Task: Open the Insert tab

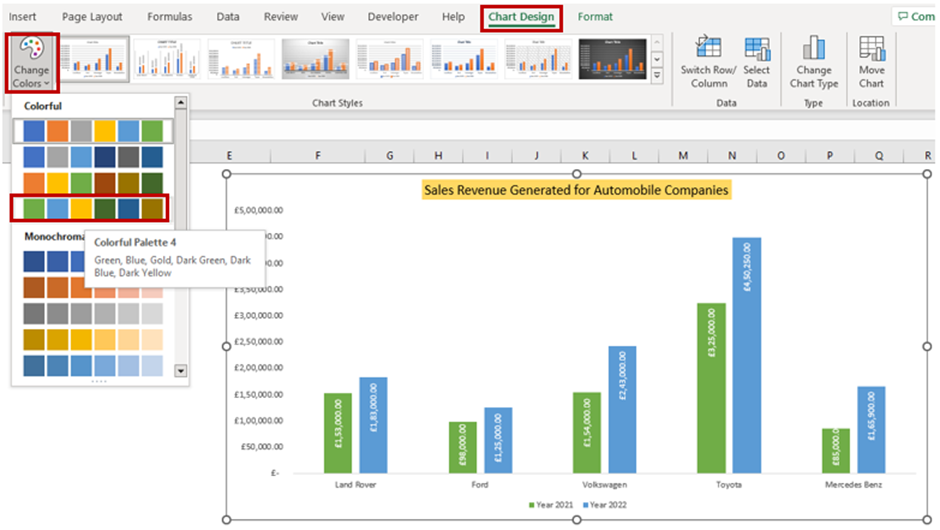Action: [x=22, y=17]
